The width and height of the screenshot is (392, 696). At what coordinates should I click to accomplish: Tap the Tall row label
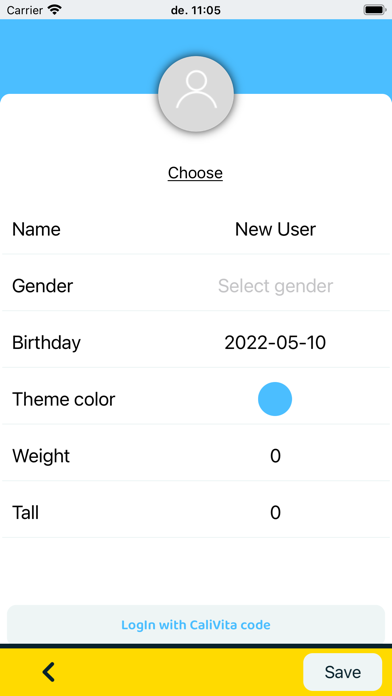[x=25, y=513]
